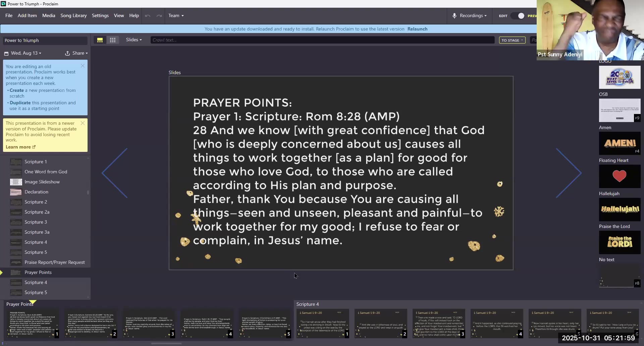Open the Settings menu
Image resolution: width=644 pixels, height=346 pixels.
[100, 16]
